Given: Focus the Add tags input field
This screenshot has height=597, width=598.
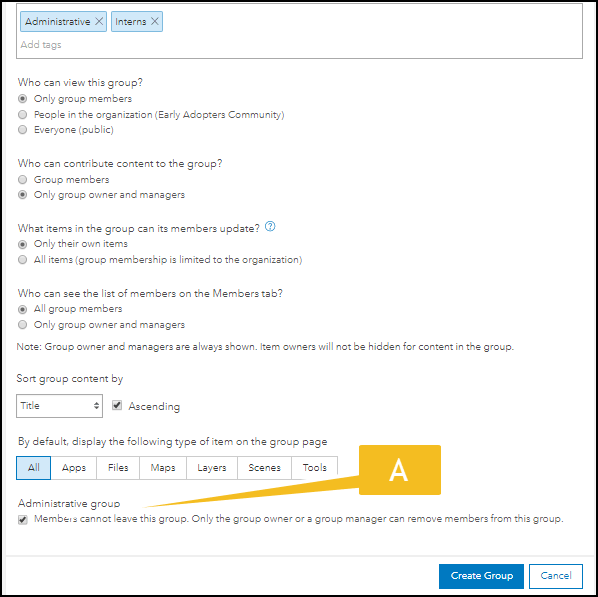Looking at the screenshot, I should (299, 45).
